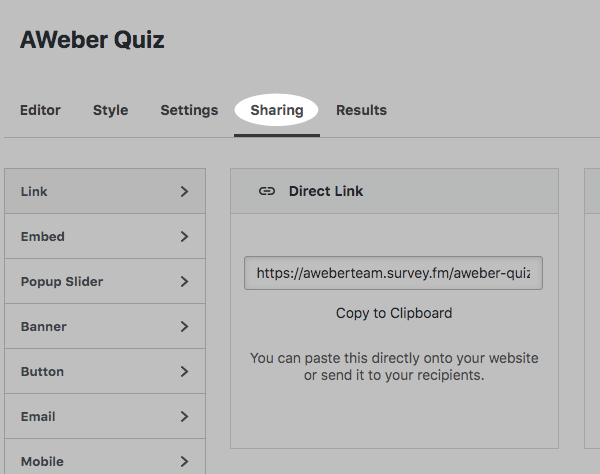The image size is (600, 474).
Task: Select Link in the sharing sidebar
Action: click(x=34, y=191)
